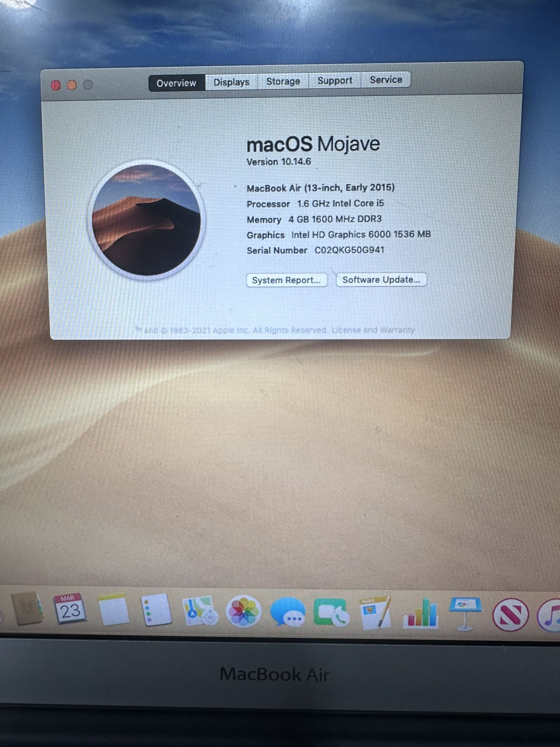The width and height of the screenshot is (560, 747).
Task: Open the Contacts app in the Dock
Action: (26, 608)
